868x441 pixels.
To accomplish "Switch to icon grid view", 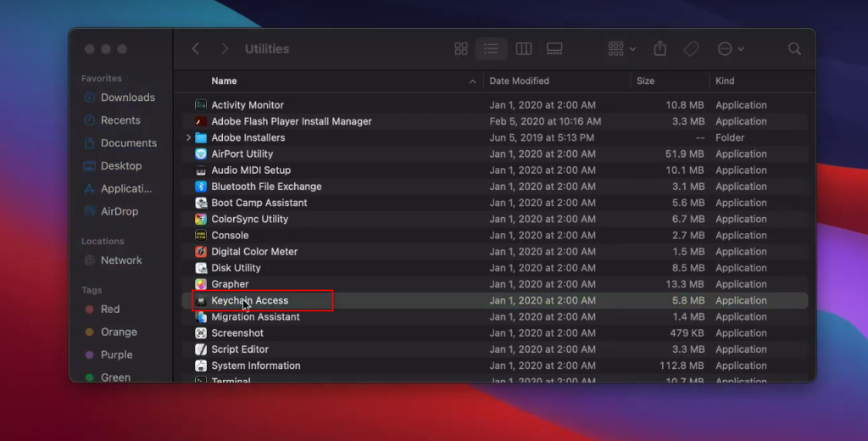I will (461, 49).
